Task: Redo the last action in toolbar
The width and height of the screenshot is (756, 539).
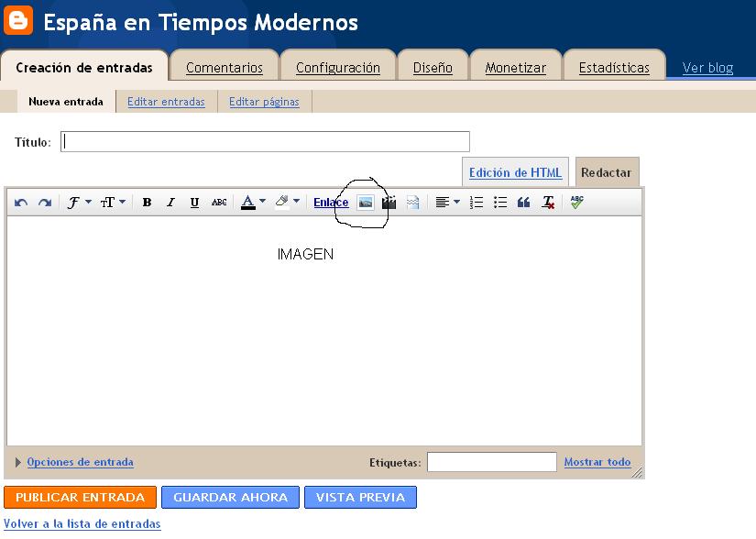Action: pyautogui.click(x=45, y=203)
